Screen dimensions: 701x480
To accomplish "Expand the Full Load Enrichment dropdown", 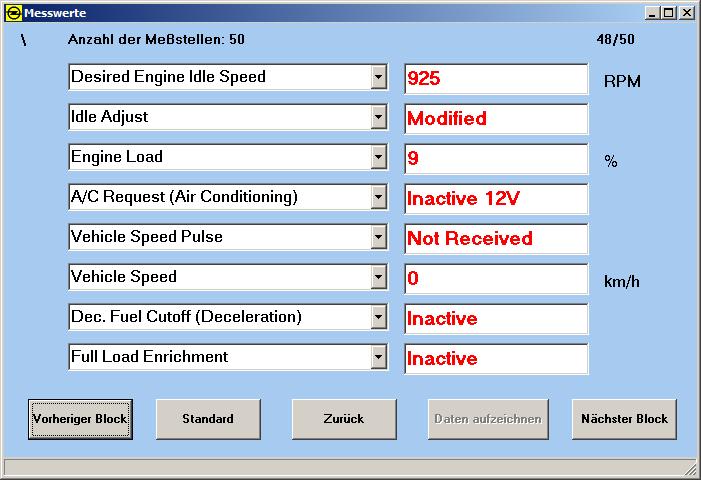I will click(378, 357).
